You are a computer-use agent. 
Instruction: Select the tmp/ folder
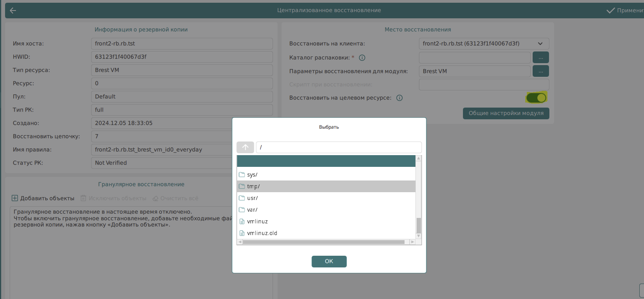point(326,186)
